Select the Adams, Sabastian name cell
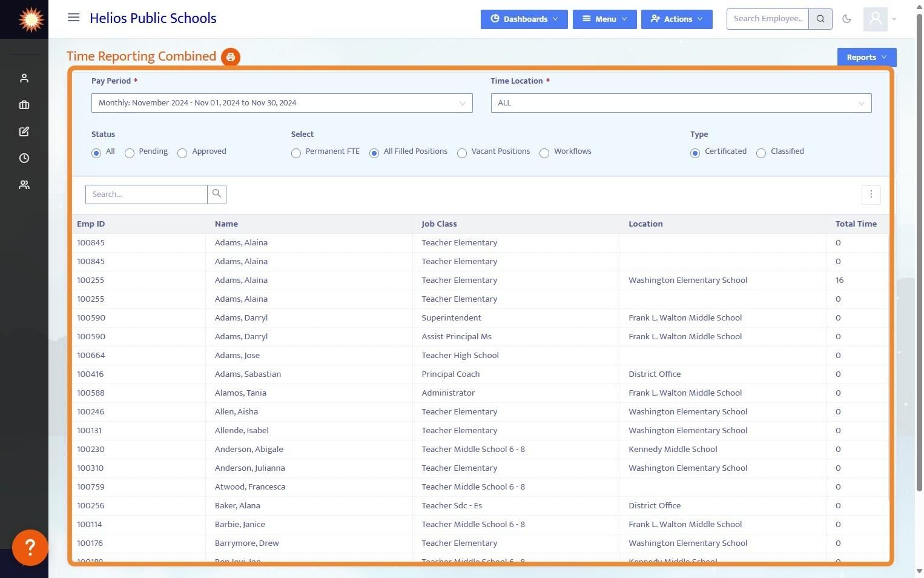 tap(248, 374)
